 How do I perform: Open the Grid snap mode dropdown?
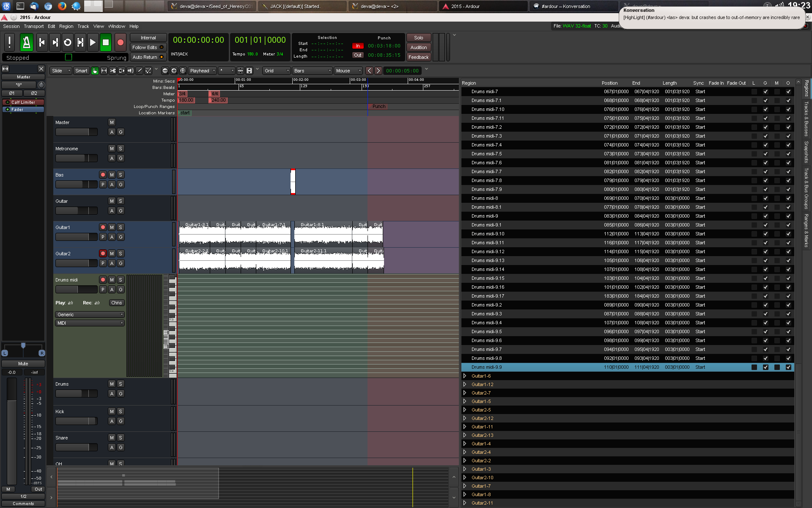tap(277, 71)
